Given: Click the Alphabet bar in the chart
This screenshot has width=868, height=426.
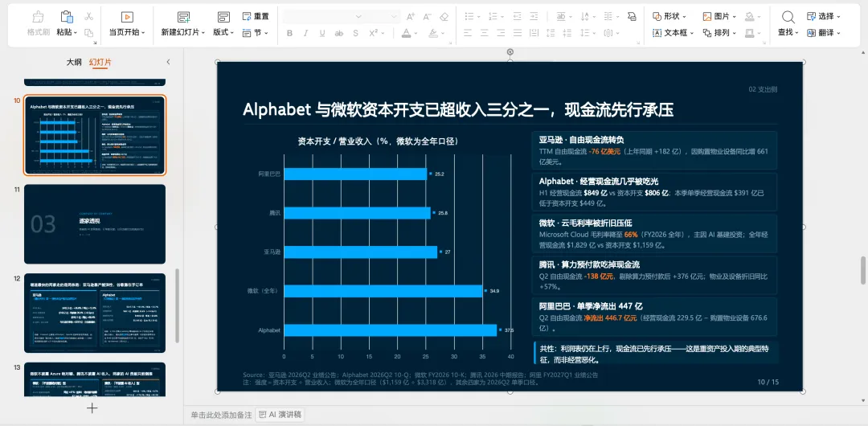Looking at the screenshot, I should 391,330.
